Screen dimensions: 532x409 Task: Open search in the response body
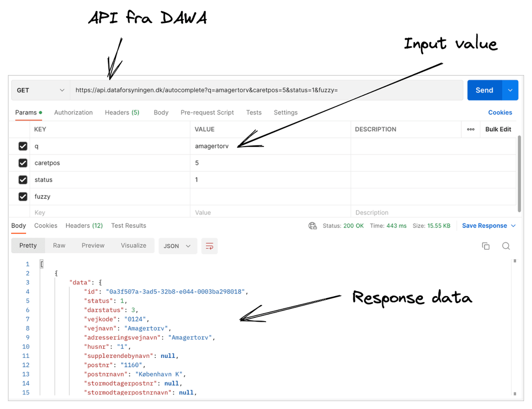(x=506, y=246)
